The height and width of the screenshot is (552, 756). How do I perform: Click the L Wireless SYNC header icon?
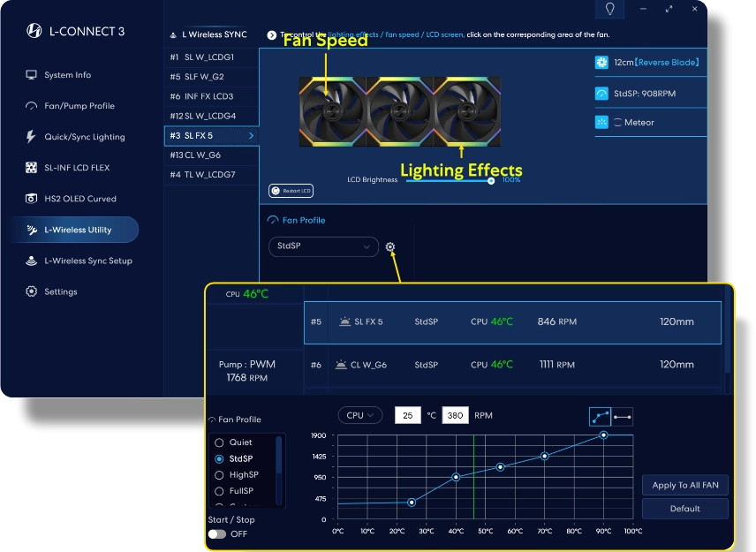[173, 35]
